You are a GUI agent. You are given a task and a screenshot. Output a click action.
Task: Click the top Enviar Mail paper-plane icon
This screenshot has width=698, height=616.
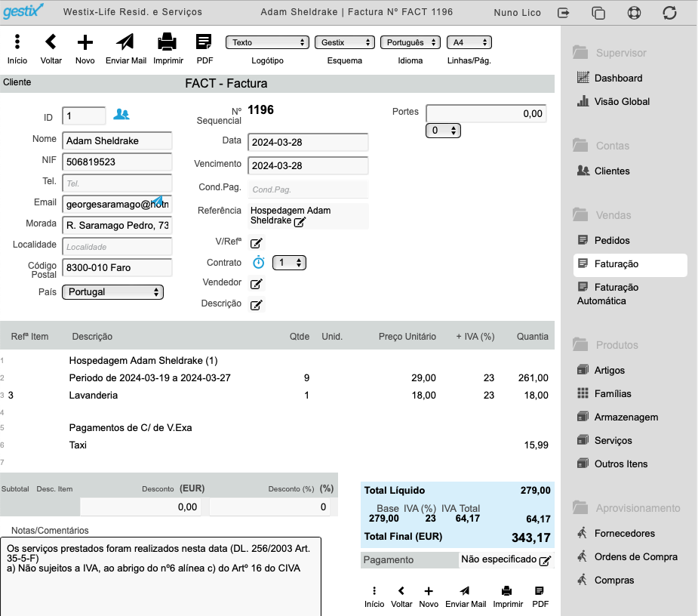125,42
